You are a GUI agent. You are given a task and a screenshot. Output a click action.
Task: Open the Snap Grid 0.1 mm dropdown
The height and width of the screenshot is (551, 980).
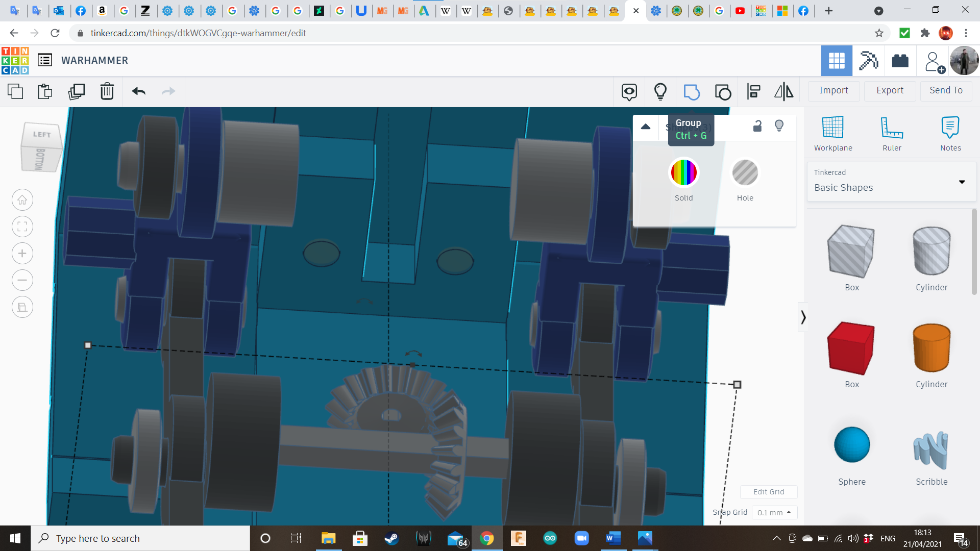(x=774, y=512)
